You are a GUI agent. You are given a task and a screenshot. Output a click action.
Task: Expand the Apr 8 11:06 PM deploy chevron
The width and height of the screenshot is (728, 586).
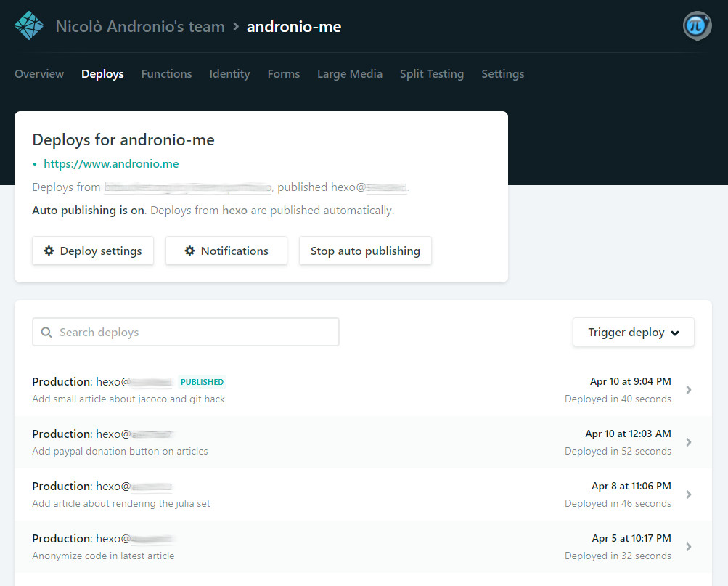click(689, 495)
